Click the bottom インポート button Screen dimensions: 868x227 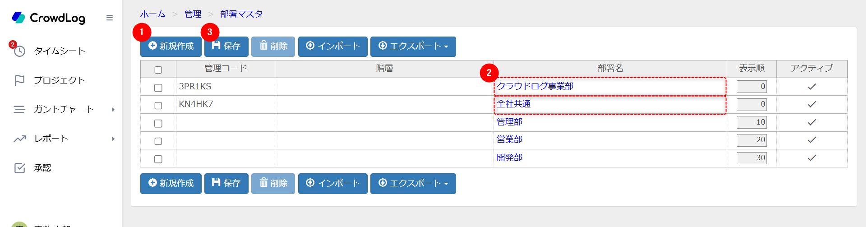tap(332, 183)
